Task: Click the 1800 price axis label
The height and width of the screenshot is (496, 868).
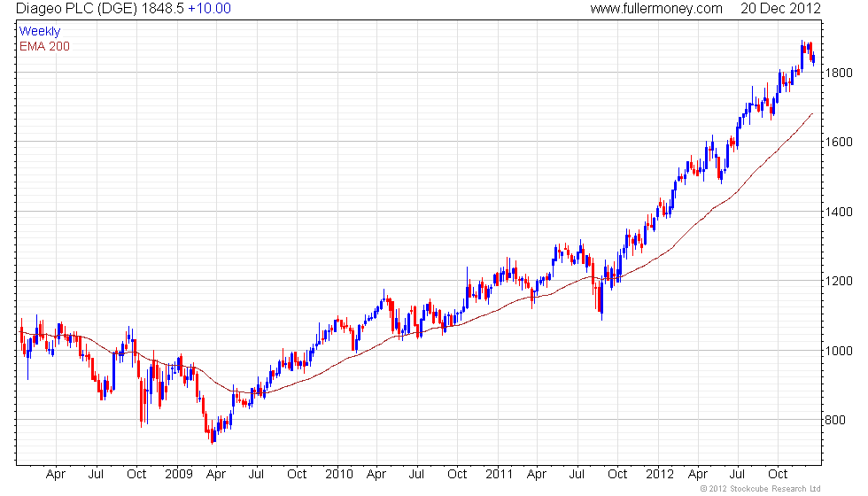Action: (839, 73)
